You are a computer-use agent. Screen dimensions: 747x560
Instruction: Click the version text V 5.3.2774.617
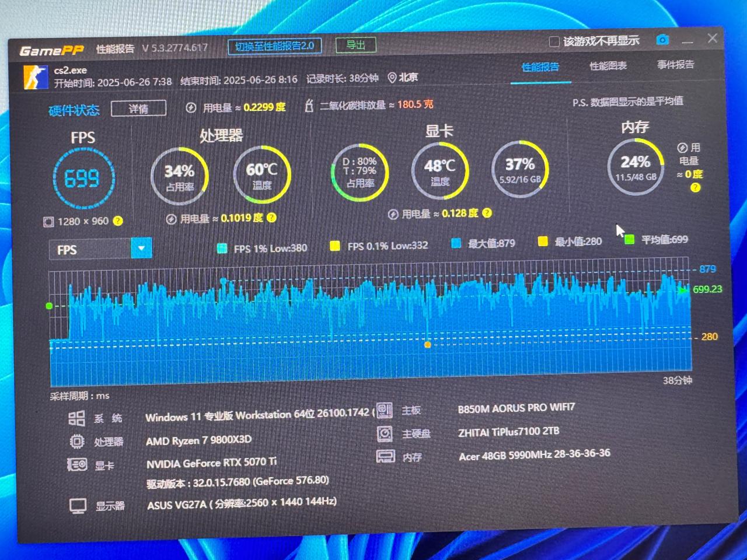tap(175, 48)
